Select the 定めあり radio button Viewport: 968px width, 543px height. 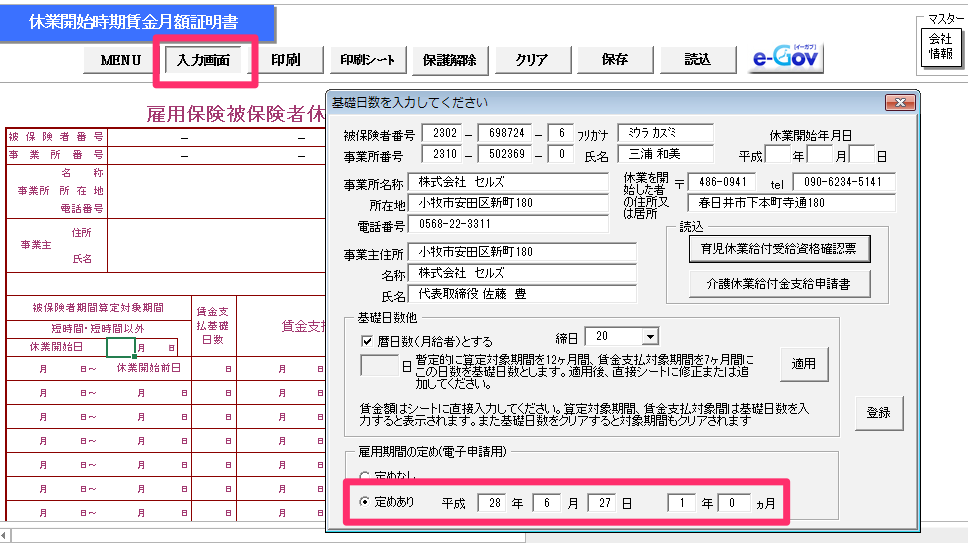tap(366, 503)
